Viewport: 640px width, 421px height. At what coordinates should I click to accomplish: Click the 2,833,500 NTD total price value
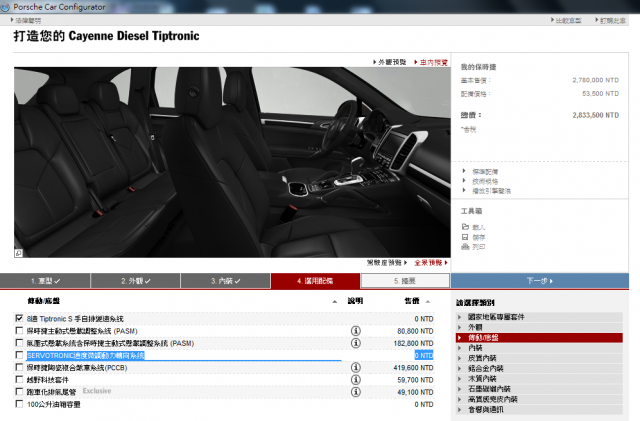point(596,115)
